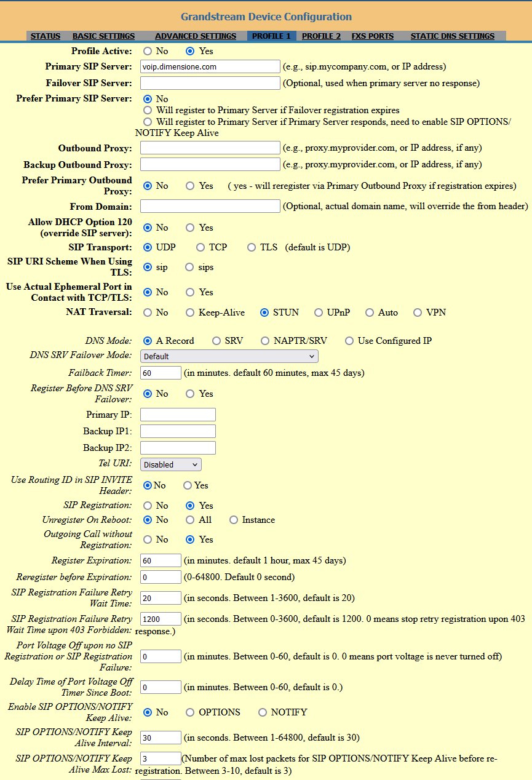The height and width of the screenshot is (780, 532).
Task: Select OPTIONS for Keep Alive
Action: pyautogui.click(x=191, y=712)
